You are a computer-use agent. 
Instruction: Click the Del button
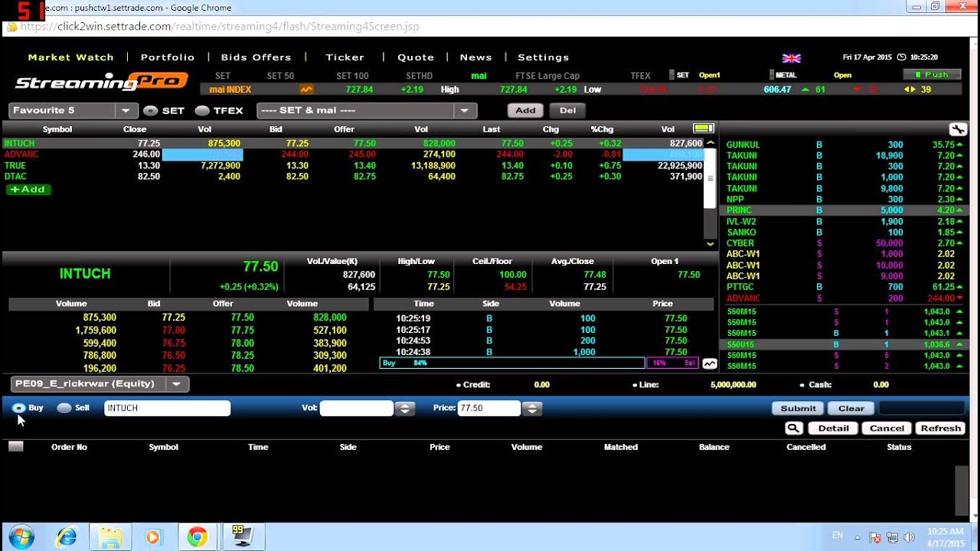coord(567,111)
